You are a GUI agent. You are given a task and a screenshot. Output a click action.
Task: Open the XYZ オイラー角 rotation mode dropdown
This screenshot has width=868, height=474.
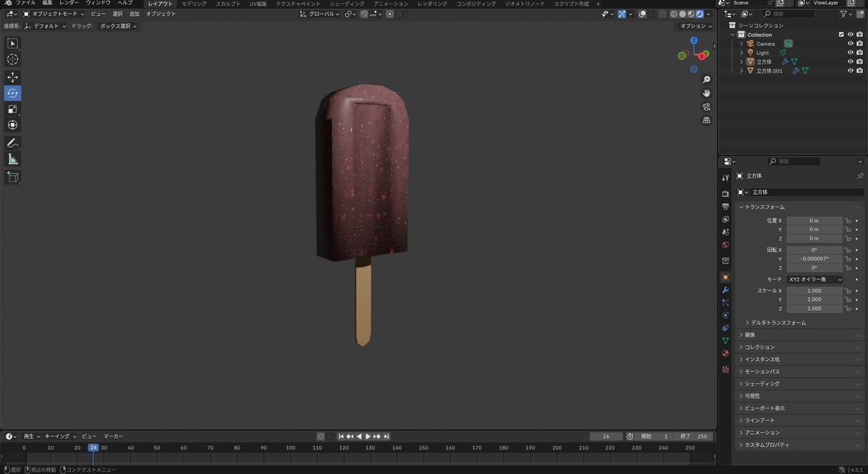pos(814,280)
